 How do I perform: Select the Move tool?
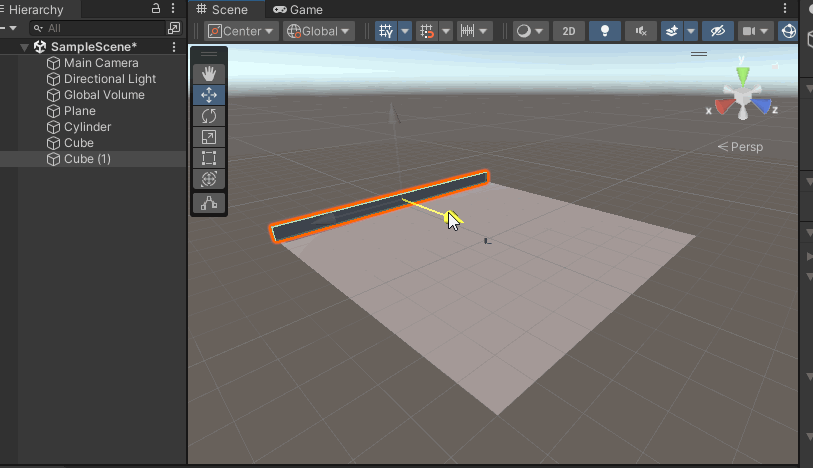coord(209,95)
